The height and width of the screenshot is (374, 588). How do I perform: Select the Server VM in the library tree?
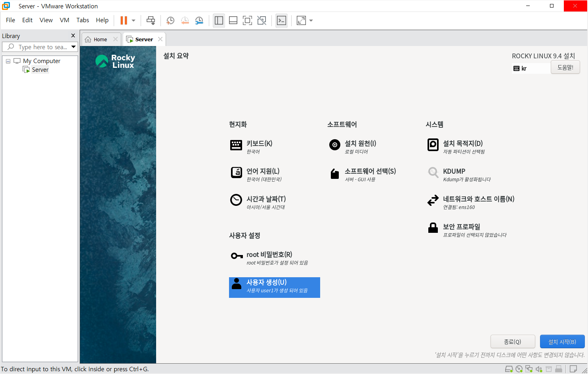click(x=40, y=70)
